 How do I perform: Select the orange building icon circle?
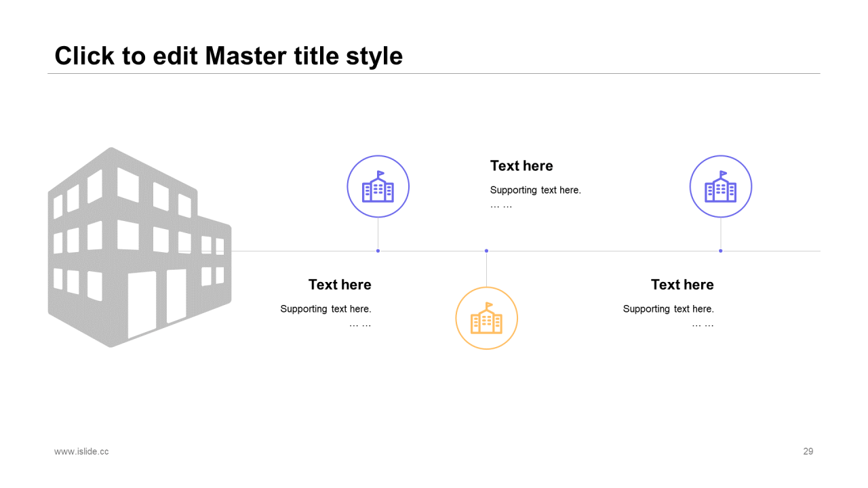coord(486,319)
